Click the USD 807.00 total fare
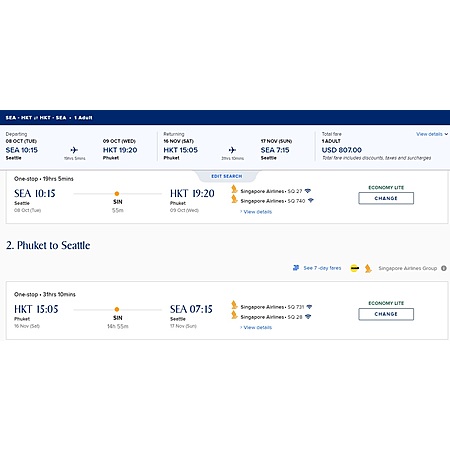The image size is (450, 450). coord(342,150)
